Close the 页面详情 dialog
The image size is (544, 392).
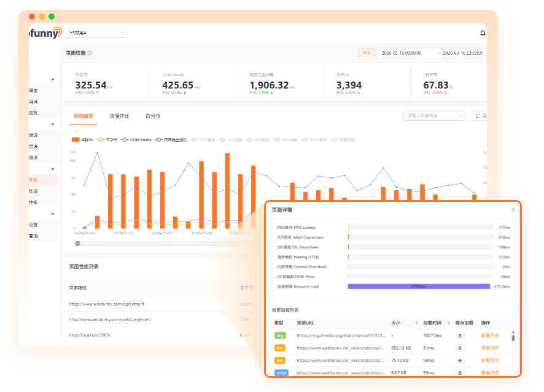point(513,210)
